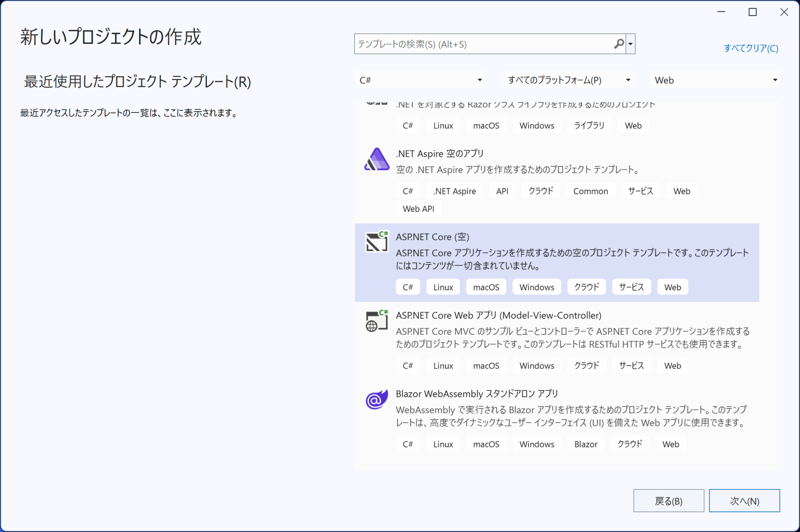Select the ASP.NET Core MVC template icon
800x532 pixels.
point(377,321)
